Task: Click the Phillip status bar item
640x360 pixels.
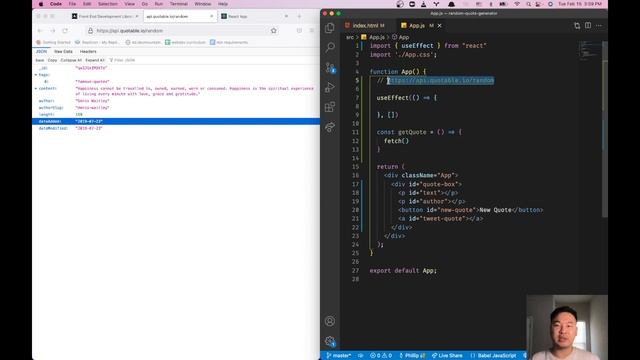Action: point(412,356)
